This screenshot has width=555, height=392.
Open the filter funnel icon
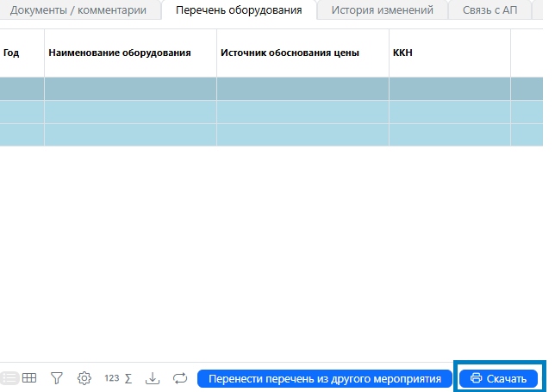pos(57,377)
